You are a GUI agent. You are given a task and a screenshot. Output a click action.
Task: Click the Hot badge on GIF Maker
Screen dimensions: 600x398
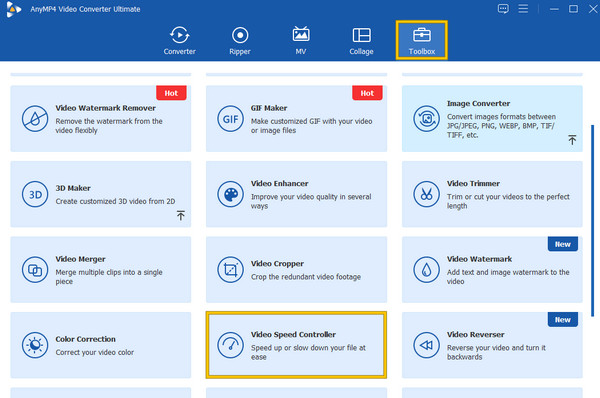(x=367, y=93)
